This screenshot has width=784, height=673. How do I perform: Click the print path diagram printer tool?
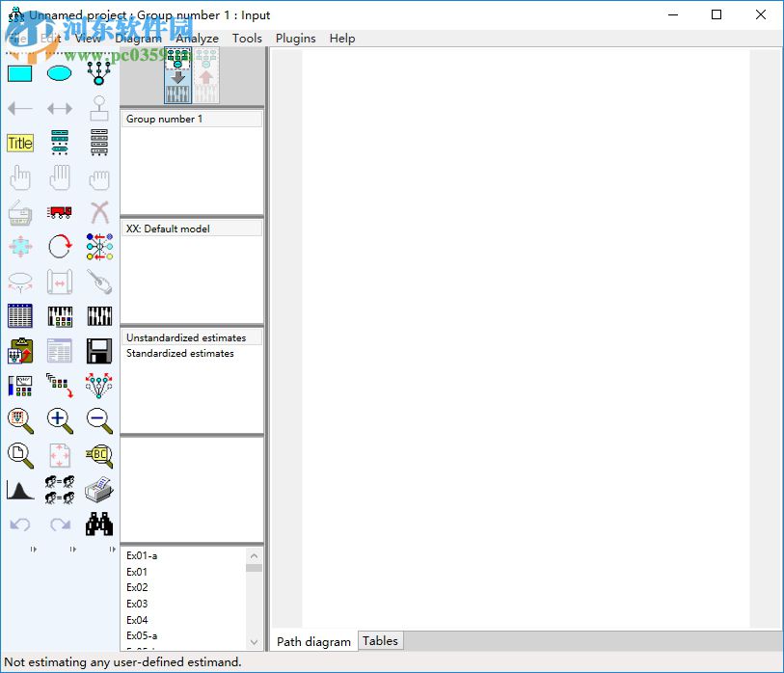99,490
